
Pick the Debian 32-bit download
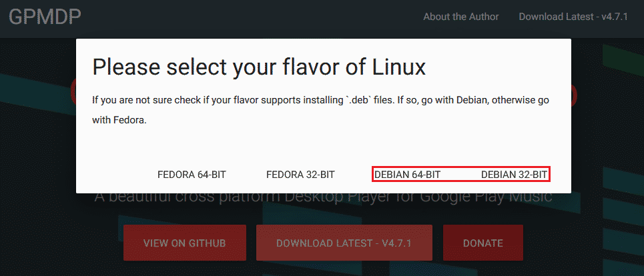point(515,175)
